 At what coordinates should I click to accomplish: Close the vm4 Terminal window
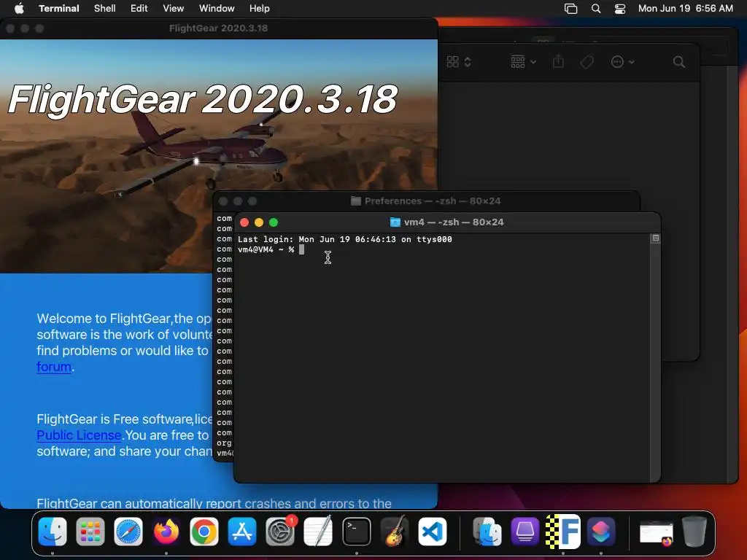tap(244, 222)
